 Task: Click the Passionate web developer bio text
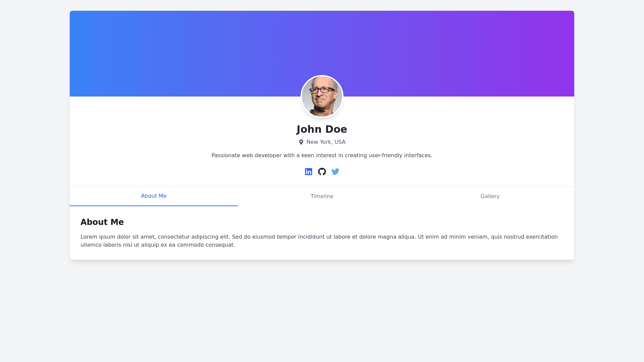(322, 156)
